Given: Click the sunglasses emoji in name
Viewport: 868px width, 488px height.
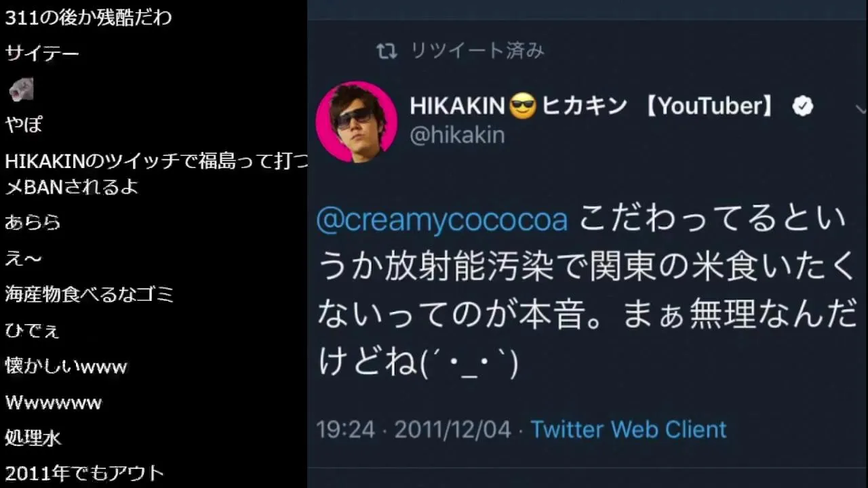Looking at the screenshot, I should click(522, 106).
